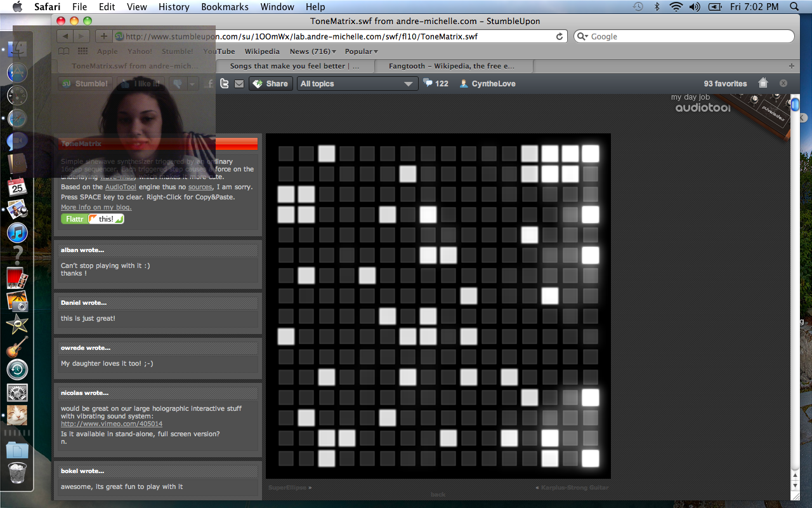The width and height of the screenshot is (812, 508).
Task: Close the StumbleUpon toolbar with X icon
Action: (783, 83)
